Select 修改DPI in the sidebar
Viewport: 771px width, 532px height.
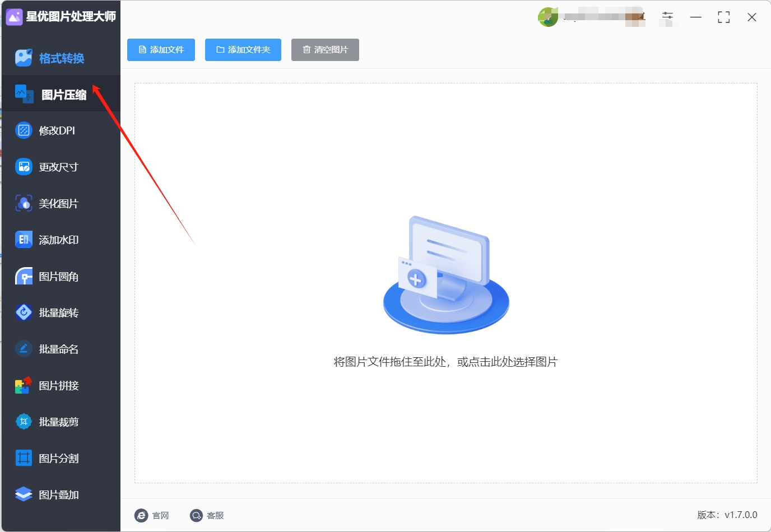(57, 130)
